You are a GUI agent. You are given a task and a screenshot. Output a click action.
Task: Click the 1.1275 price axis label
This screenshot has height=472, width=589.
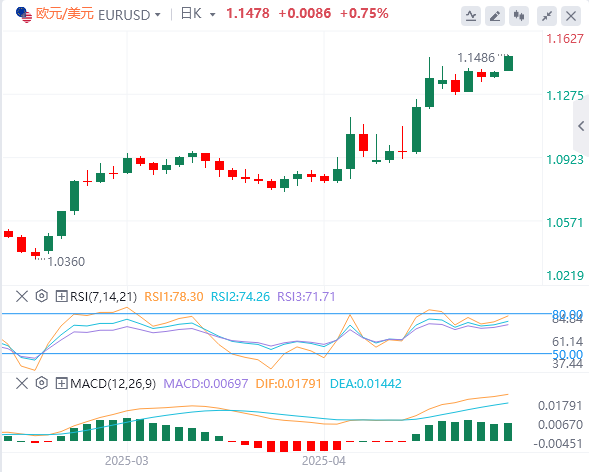565,96
